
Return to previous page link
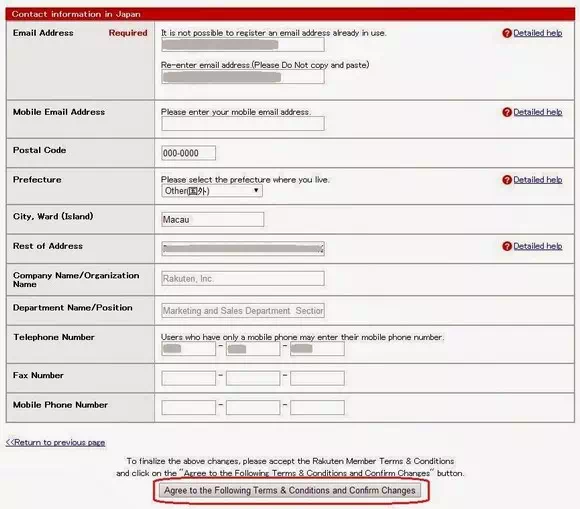55,442
